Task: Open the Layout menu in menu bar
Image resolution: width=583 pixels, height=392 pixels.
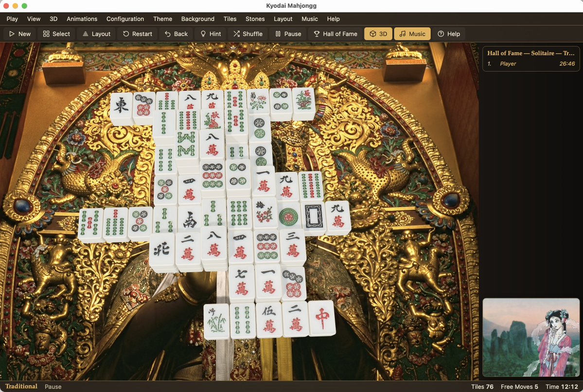Action: pyautogui.click(x=283, y=19)
